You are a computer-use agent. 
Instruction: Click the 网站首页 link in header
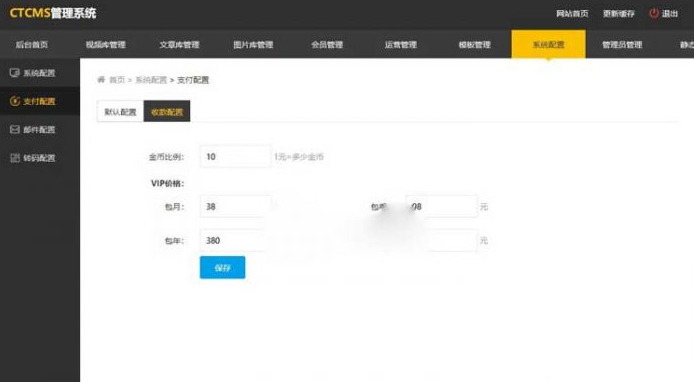pos(572,14)
